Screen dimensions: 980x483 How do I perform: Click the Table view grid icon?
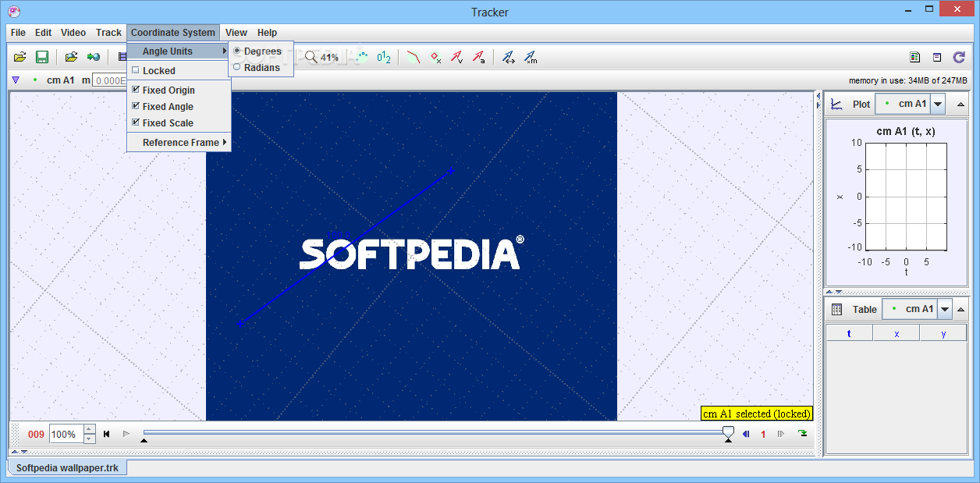836,309
